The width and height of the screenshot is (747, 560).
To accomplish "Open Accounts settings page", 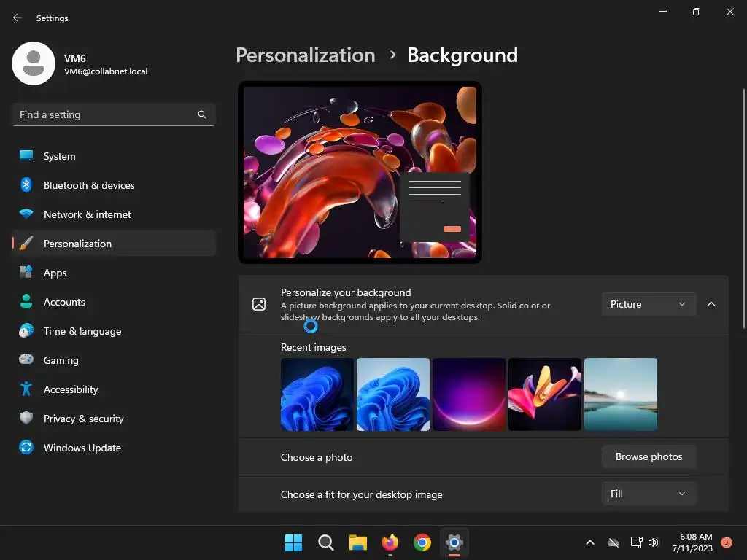I will (114, 302).
